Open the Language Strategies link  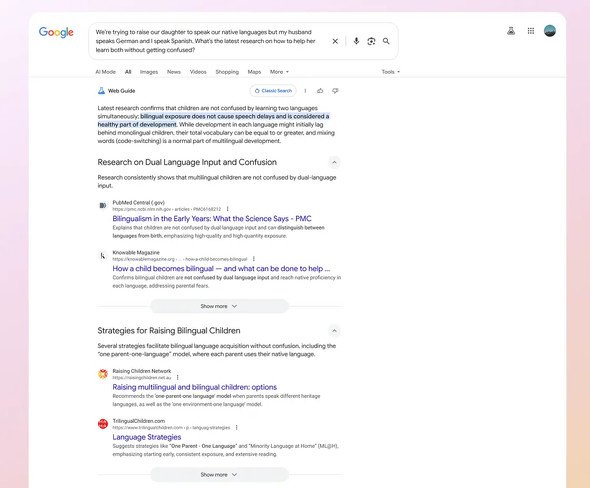tap(147, 437)
